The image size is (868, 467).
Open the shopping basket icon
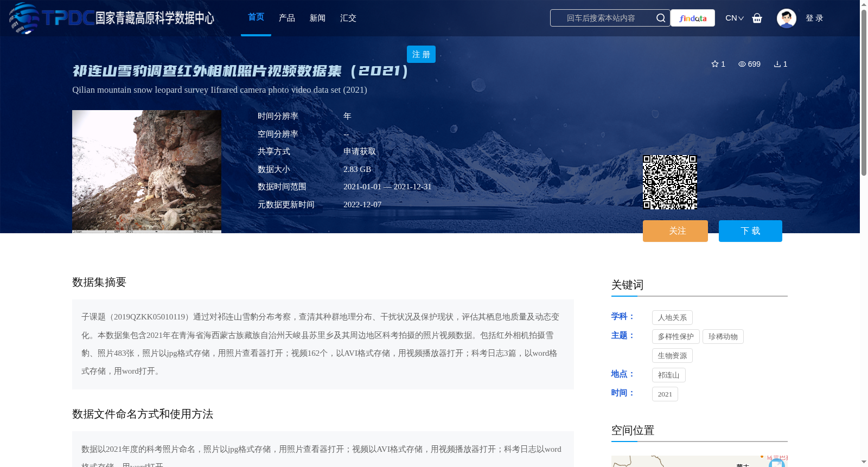click(x=757, y=18)
